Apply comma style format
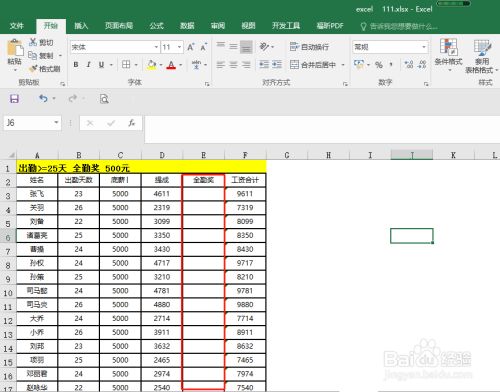The image size is (500, 392). (x=391, y=65)
